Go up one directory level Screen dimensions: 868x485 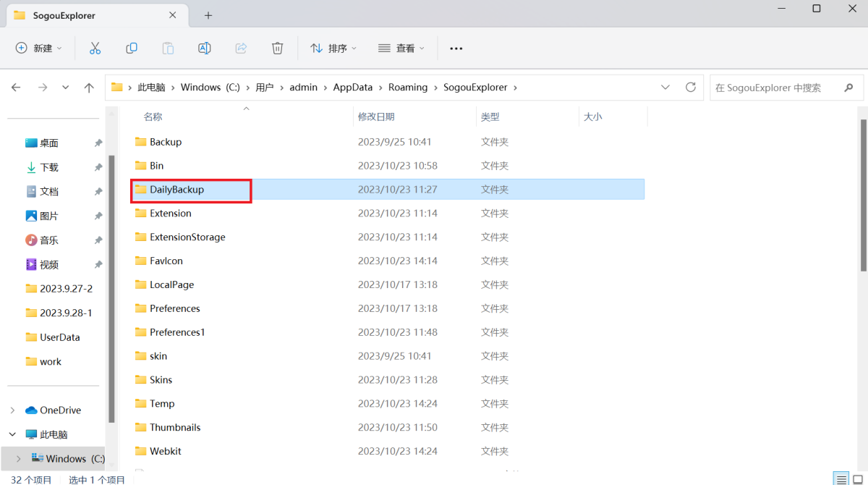pyautogui.click(x=89, y=88)
